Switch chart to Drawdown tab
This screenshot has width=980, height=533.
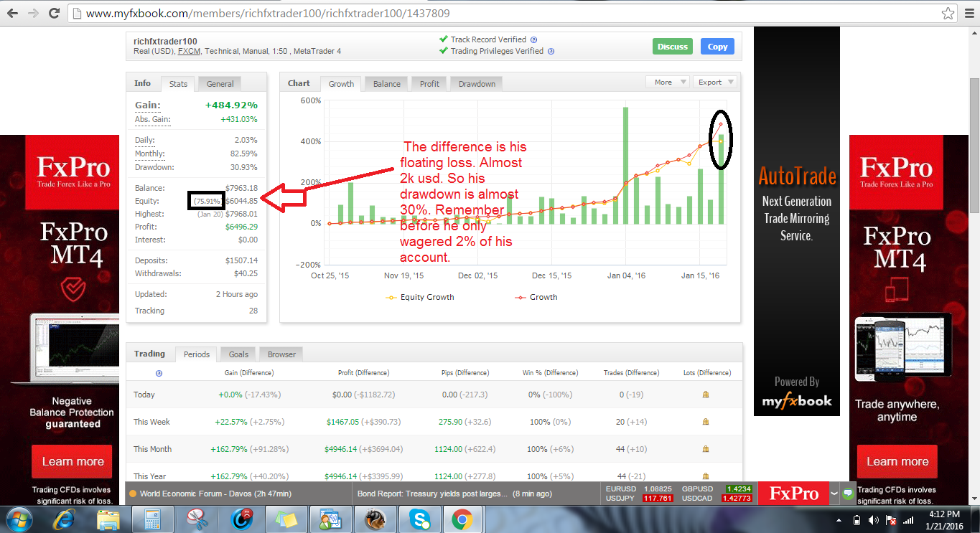477,84
